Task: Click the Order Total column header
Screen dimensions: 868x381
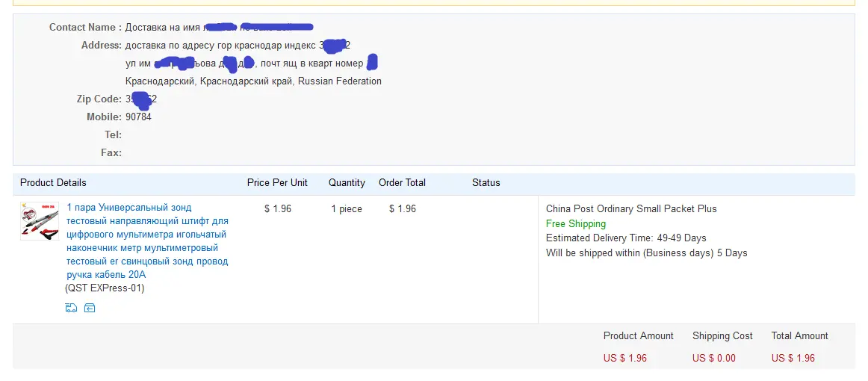Action: tap(403, 183)
